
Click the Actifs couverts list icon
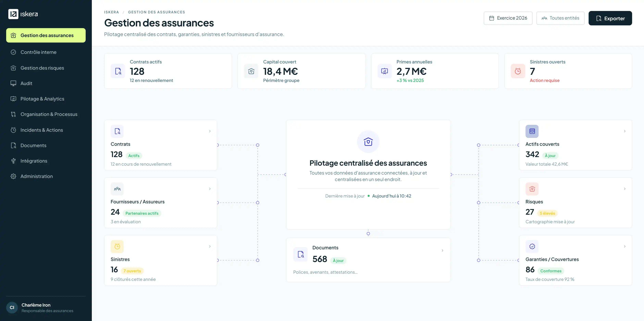532,131
